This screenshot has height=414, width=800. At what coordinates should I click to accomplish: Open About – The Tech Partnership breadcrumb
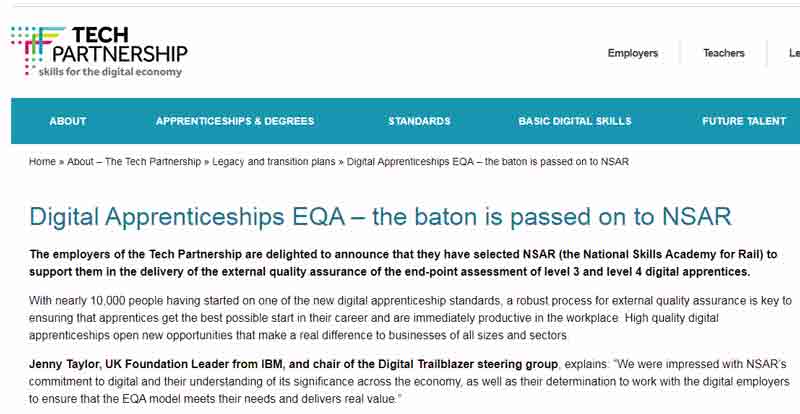[x=134, y=162]
